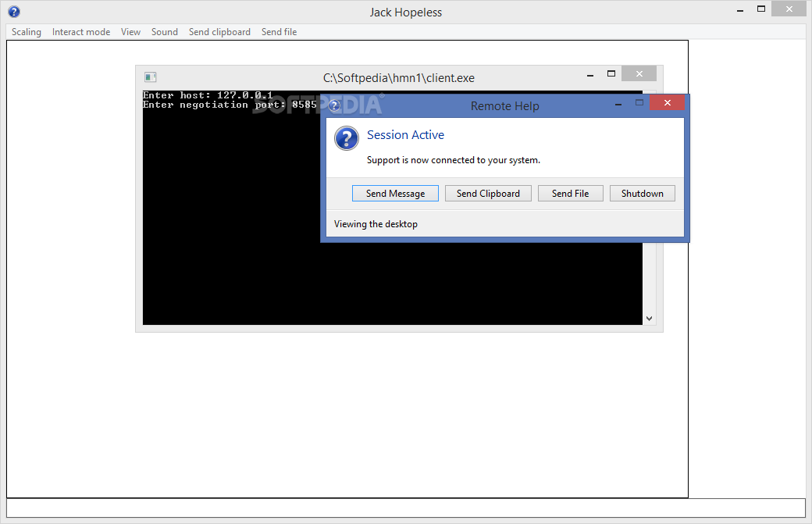
Task: Minimize the Remote Help dialog
Action: click(x=618, y=104)
